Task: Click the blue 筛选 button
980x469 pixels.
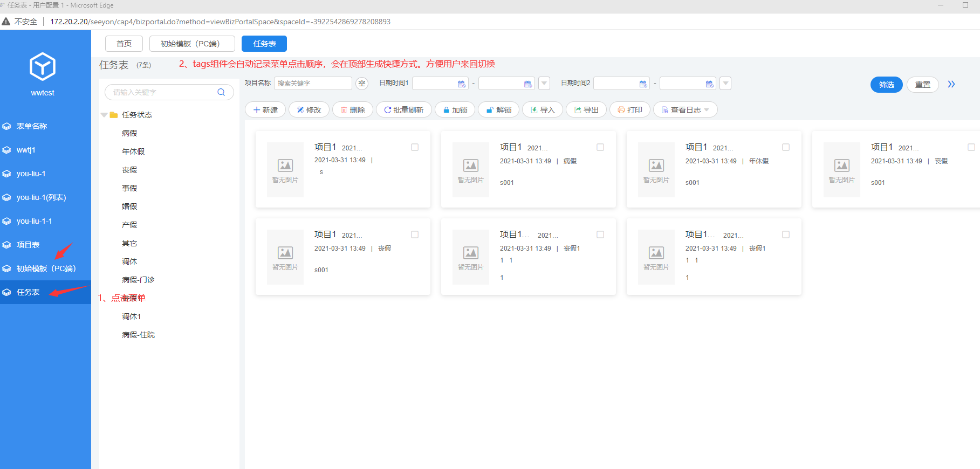Action: (x=886, y=85)
